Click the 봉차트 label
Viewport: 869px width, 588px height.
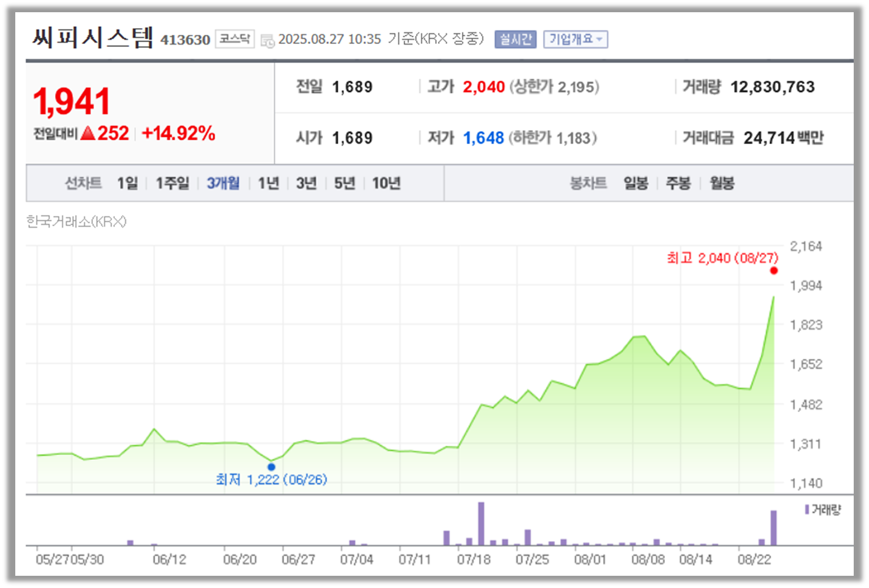pos(588,183)
